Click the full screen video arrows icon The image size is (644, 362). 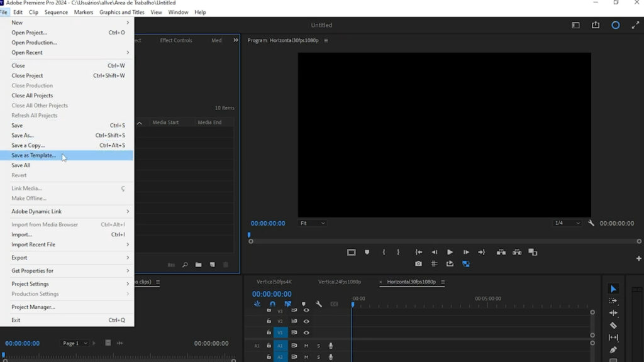635,25
